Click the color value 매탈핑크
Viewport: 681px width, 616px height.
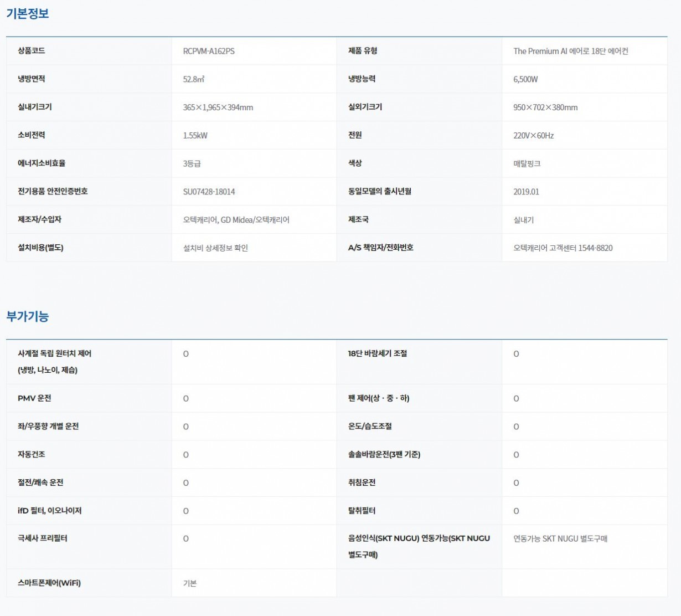[527, 164]
